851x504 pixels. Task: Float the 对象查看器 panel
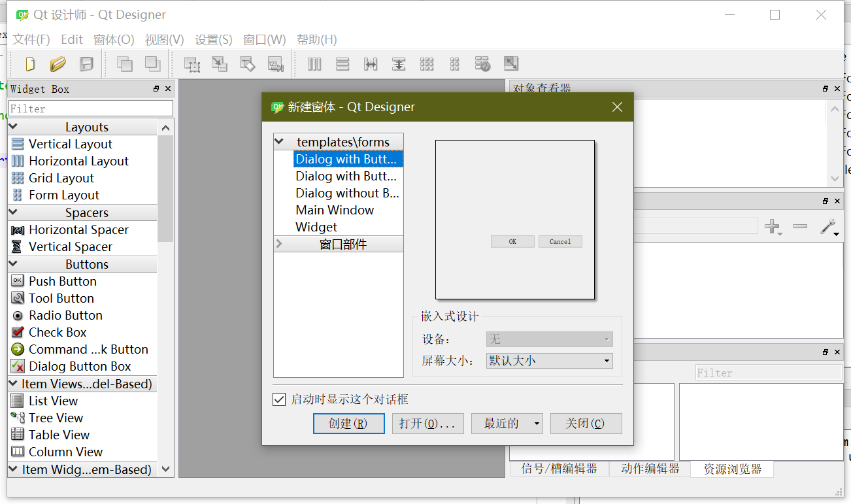pyautogui.click(x=826, y=89)
